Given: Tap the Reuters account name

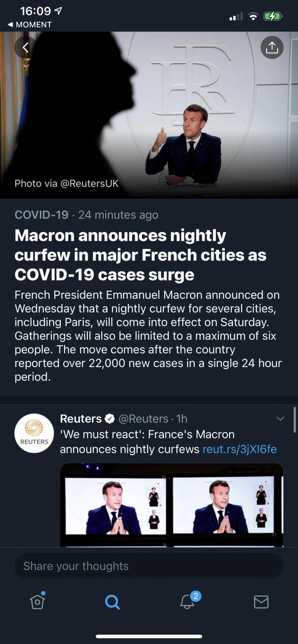Looking at the screenshot, I should pos(81,419).
